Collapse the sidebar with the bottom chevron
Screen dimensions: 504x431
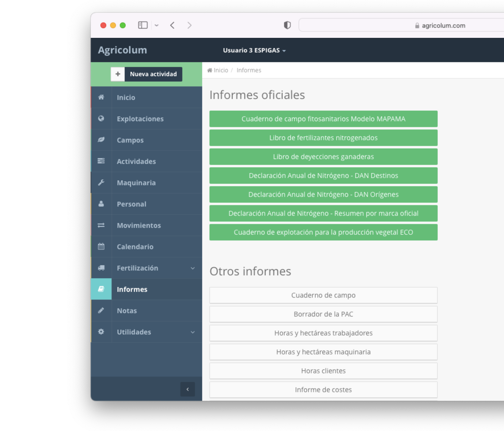(188, 389)
